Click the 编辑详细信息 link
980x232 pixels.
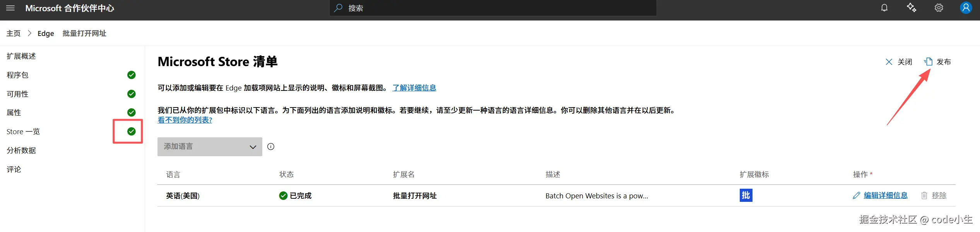click(x=886, y=195)
